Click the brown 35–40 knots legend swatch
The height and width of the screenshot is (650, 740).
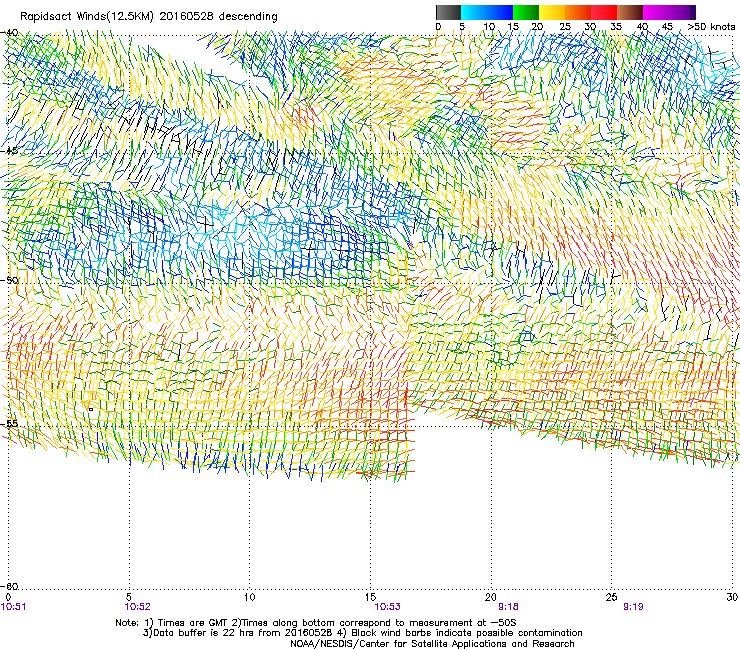(630, 12)
